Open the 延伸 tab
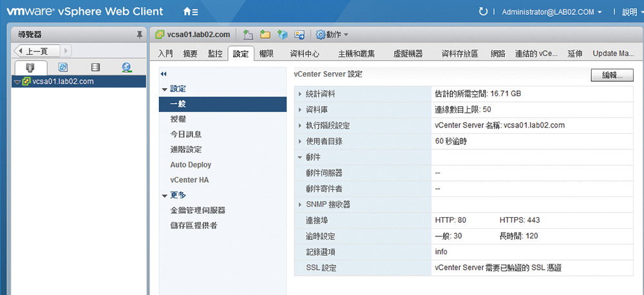Viewport: 644px width, 295px height. [x=575, y=54]
